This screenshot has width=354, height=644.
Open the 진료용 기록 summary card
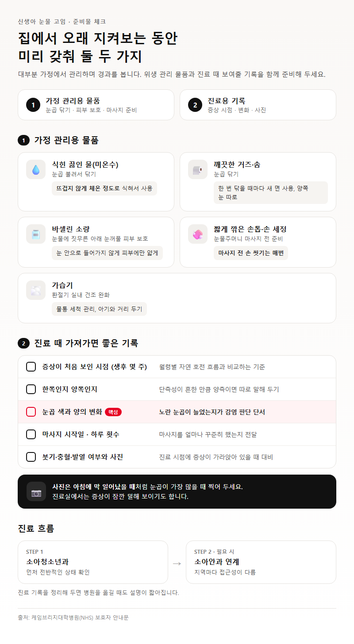coord(258,105)
